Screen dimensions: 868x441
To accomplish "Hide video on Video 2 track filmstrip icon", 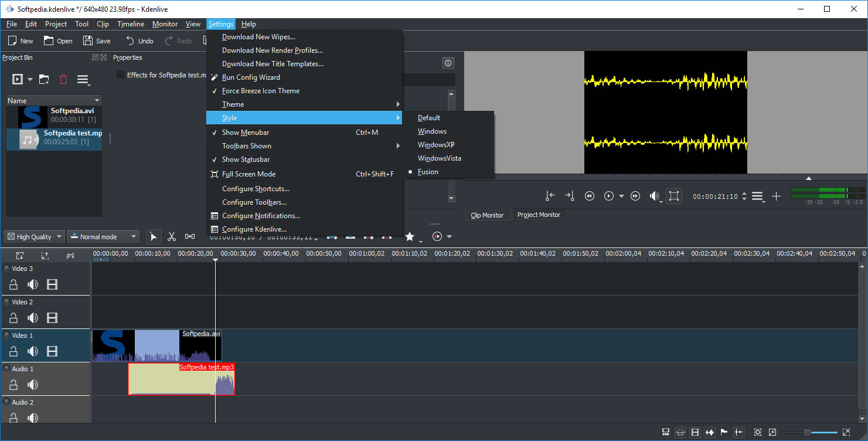I will coord(52,318).
